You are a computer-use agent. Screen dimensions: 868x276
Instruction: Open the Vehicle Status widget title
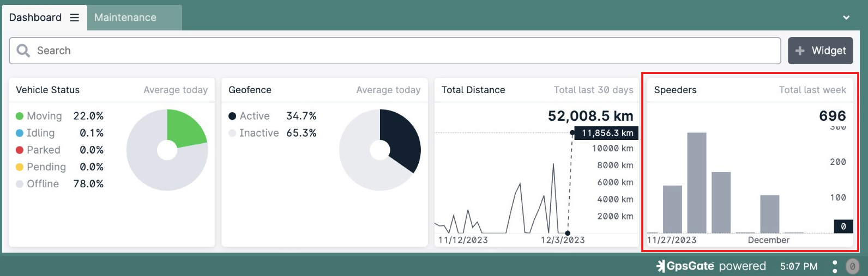pyautogui.click(x=47, y=90)
